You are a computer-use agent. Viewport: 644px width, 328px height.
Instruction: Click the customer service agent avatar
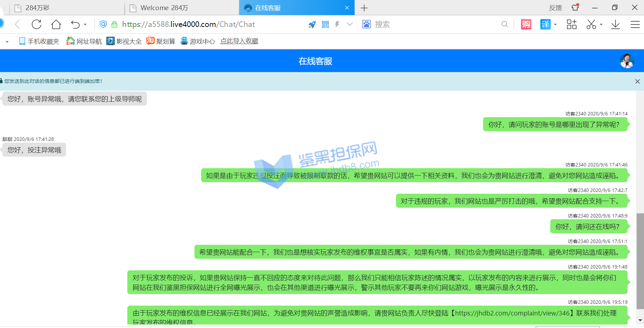click(x=627, y=61)
